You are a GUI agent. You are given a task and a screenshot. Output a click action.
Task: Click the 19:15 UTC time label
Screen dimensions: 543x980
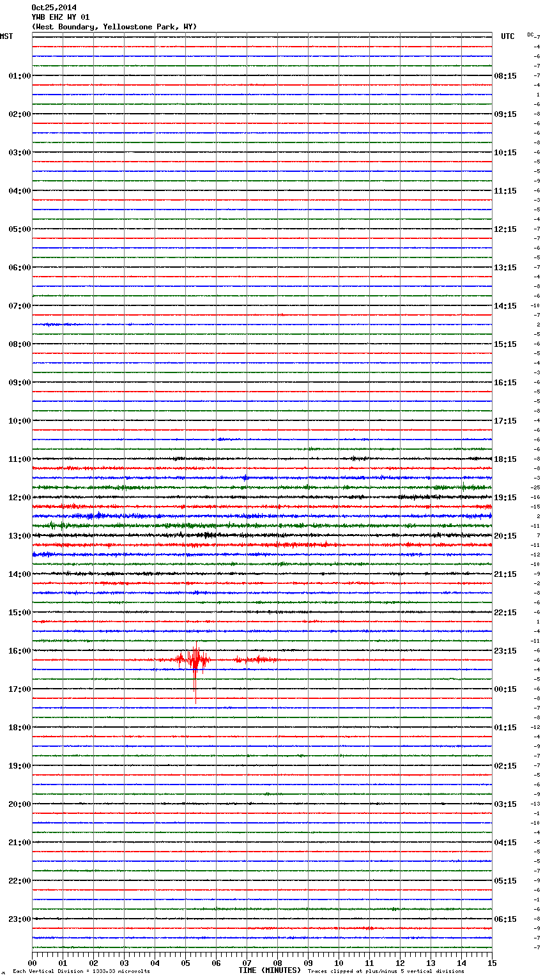pos(505,498)
